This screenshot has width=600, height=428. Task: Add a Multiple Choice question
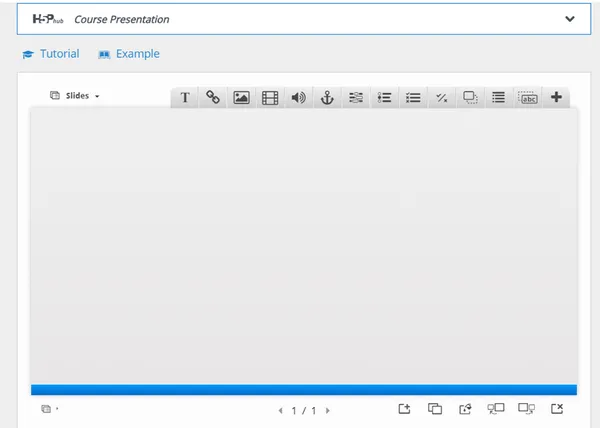coord(413,98)
